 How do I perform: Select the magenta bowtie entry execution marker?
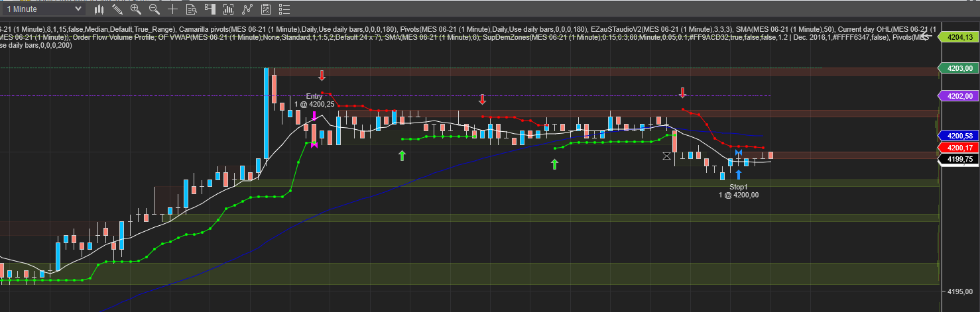(x=314, y=144)
